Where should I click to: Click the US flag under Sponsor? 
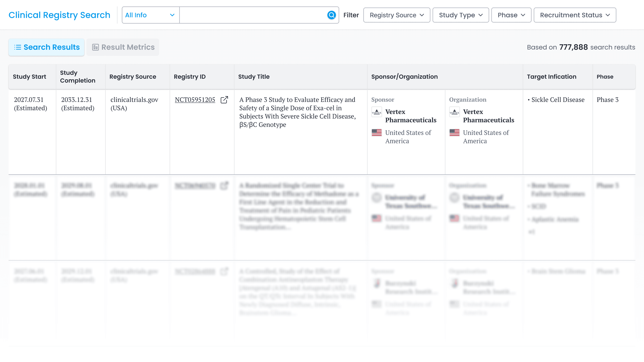coord(377,133)
